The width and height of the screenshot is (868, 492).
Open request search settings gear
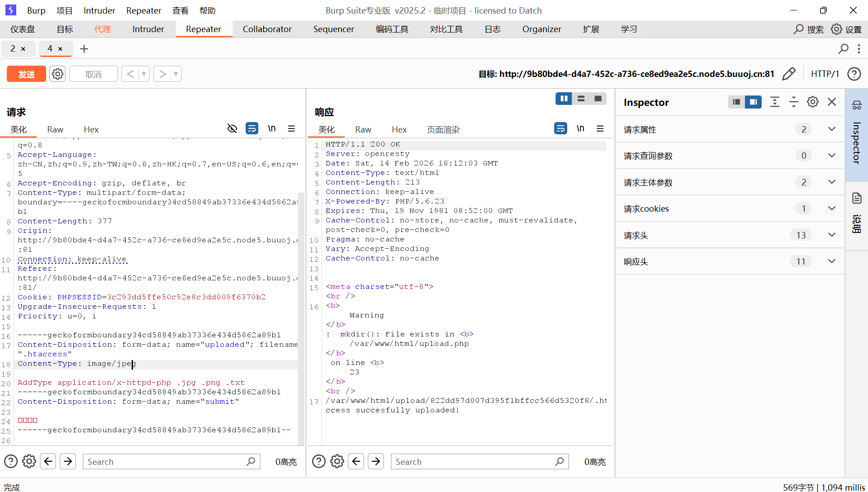(x=29, y=461)
